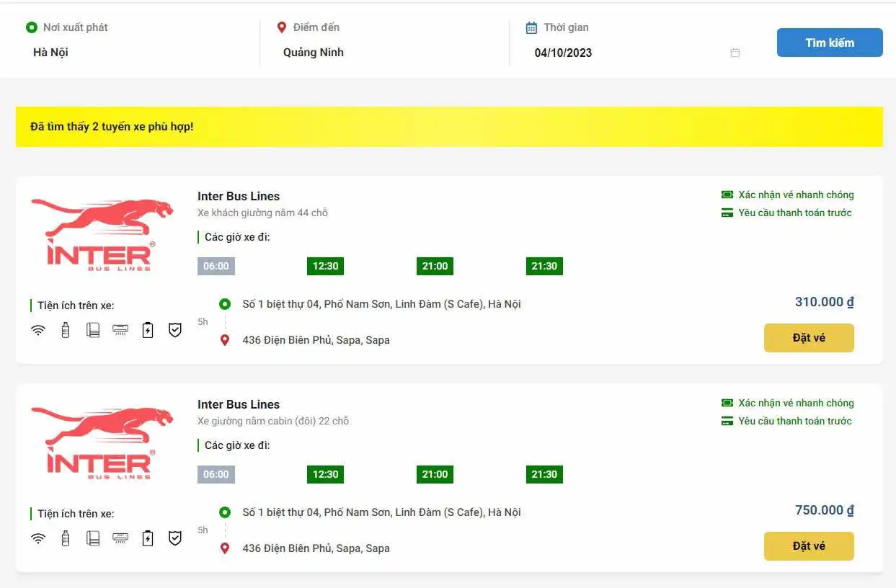Click the small calendar icon in date field
Viewport: 896px width, 588px height.
click(x=735, y=53)
